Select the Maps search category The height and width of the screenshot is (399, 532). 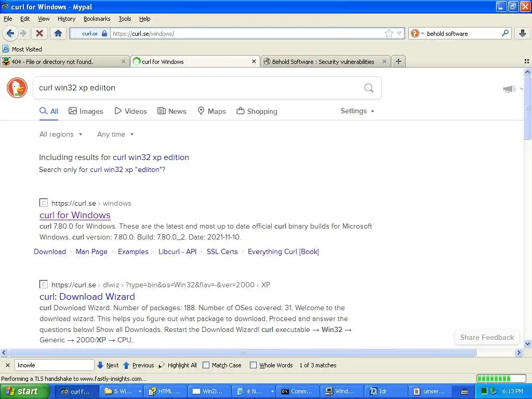click(212, 111)
